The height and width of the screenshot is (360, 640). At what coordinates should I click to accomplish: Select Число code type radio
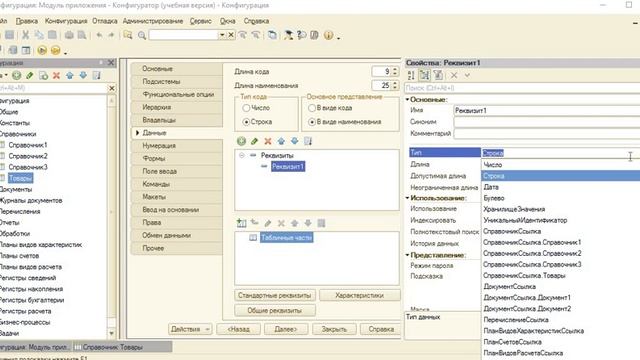[246, 108]
